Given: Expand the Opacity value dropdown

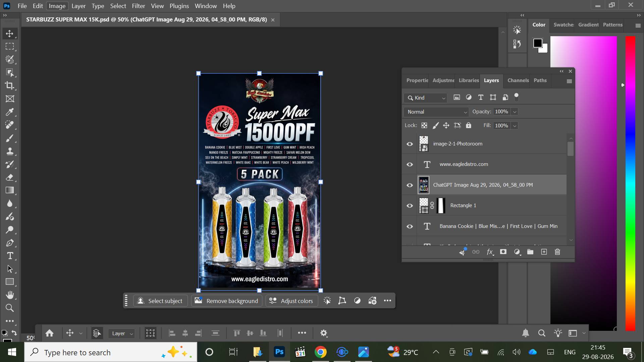Looking at the screenshot, I should [515, 112].
